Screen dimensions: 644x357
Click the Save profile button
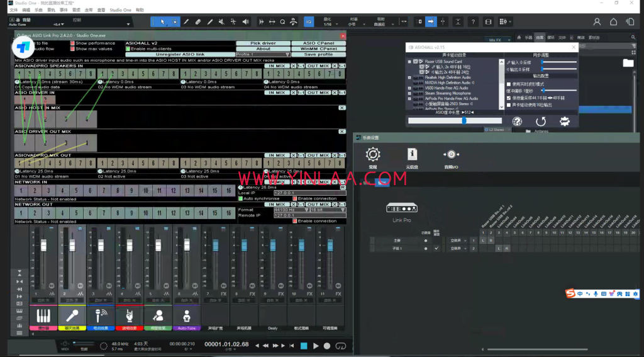pos(318,54)
